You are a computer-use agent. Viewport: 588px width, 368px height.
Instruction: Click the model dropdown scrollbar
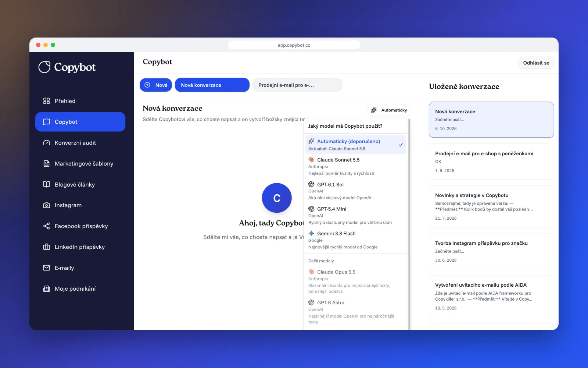point(409,224)
